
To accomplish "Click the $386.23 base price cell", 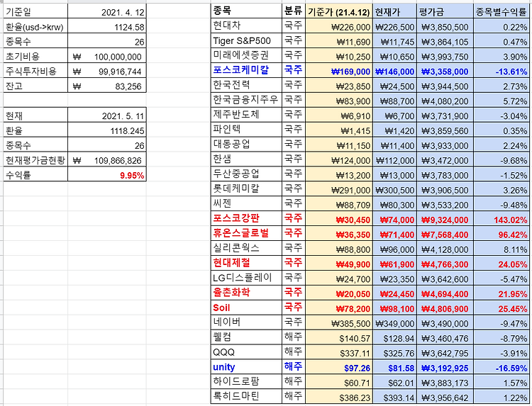I will point(339,397).
